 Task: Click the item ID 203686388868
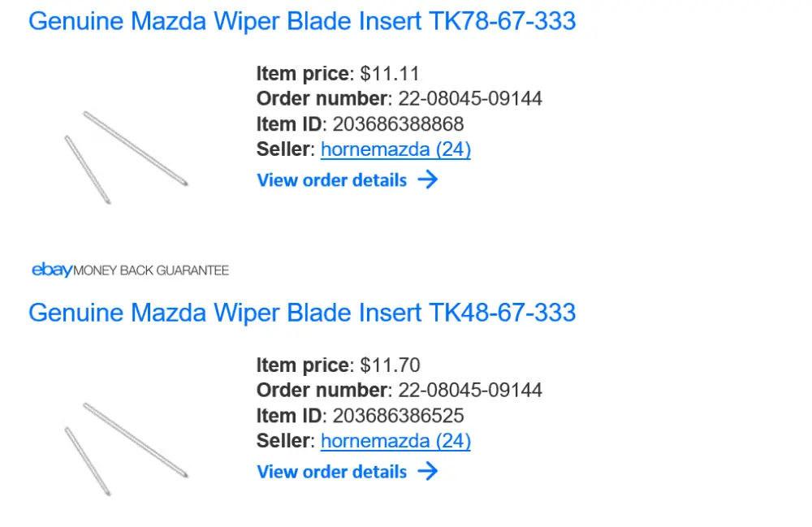tap(398, 124)
